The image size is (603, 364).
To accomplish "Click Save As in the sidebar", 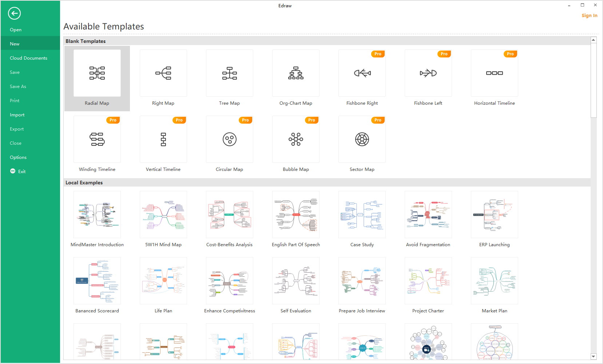I will (18, 87).
